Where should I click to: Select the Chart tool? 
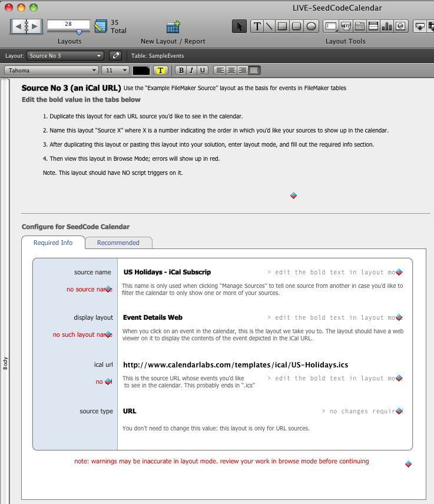(x=387, y=26)
